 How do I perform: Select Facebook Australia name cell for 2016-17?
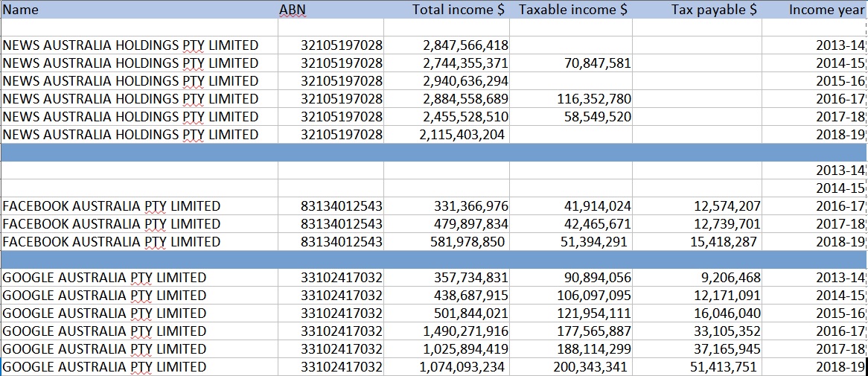139,206
